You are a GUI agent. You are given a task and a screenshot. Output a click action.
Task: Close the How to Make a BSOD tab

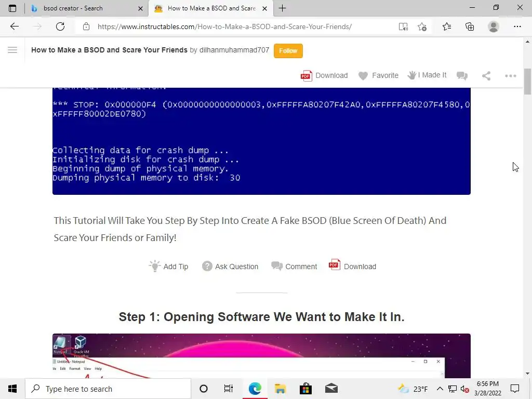(265, 8)
